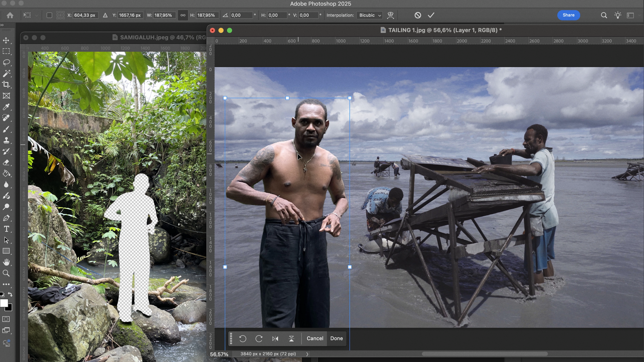Toggle the reference point checkbox

point(49,15)
